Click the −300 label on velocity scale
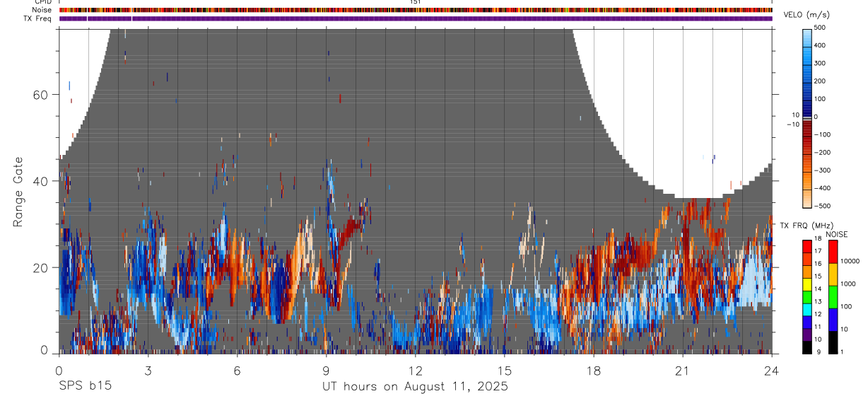 tap(823, 170)
